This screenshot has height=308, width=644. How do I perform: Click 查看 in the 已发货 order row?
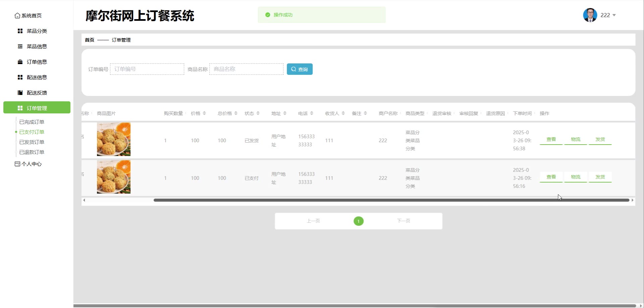tap(551, 140)
